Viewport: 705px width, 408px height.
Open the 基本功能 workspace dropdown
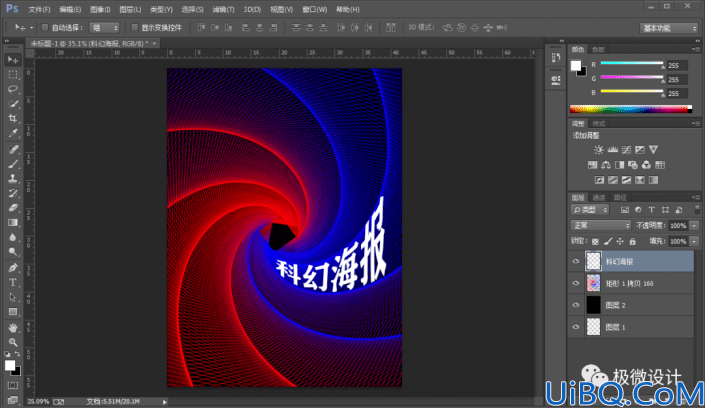coord(669,28)
